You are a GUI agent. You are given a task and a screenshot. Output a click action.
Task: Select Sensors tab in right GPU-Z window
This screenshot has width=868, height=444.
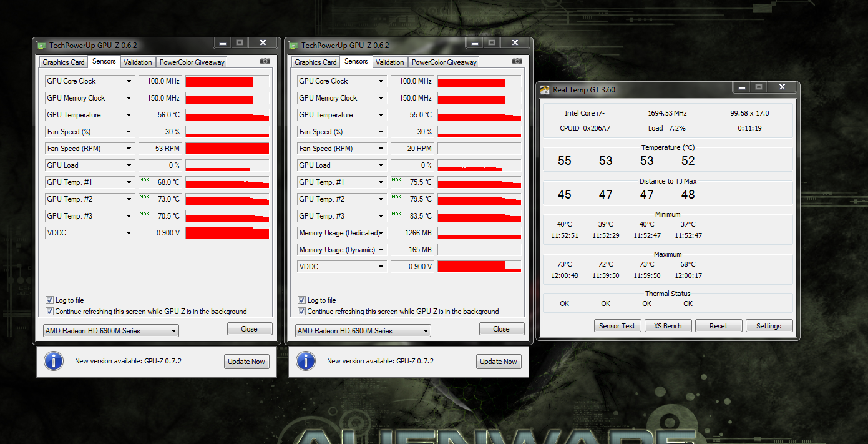click(x=356, y=61)
